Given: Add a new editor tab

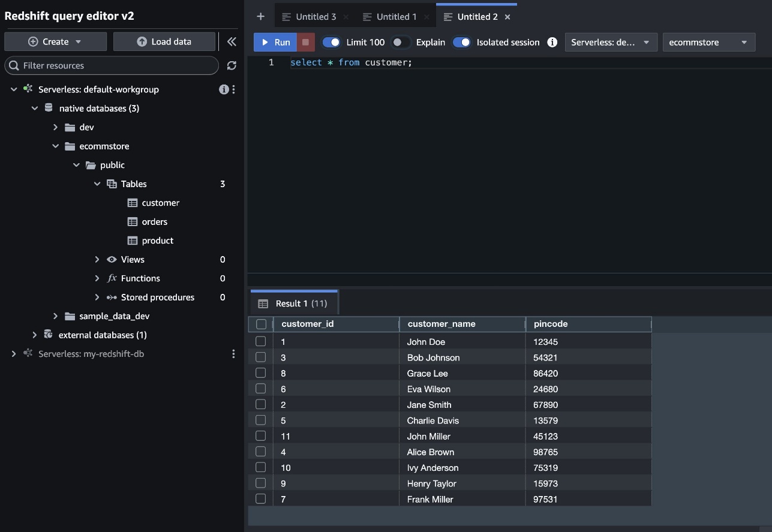Looking at the screenshot, I should tap(260, 17).
